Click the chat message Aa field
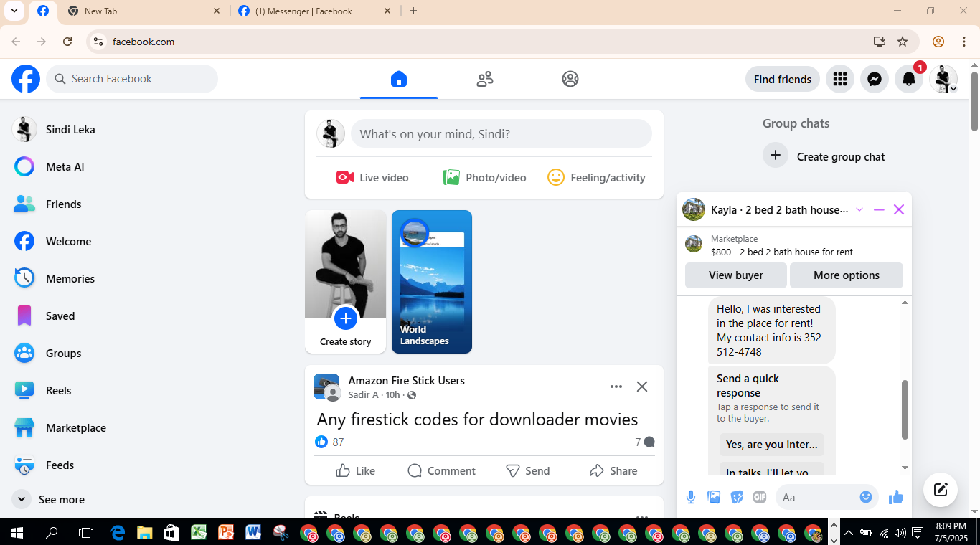This screenshot has height=545, width=980. coord(817,497)
